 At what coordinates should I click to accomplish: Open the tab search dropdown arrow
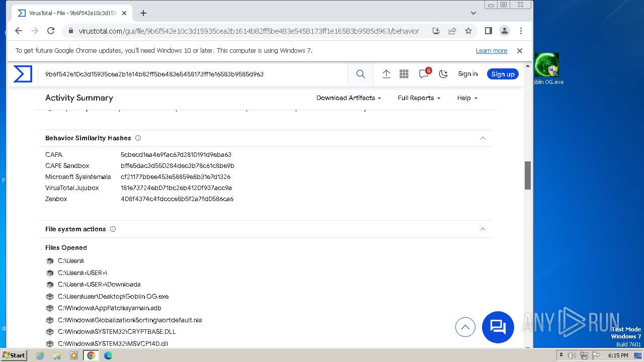click(x=473, y=13)
